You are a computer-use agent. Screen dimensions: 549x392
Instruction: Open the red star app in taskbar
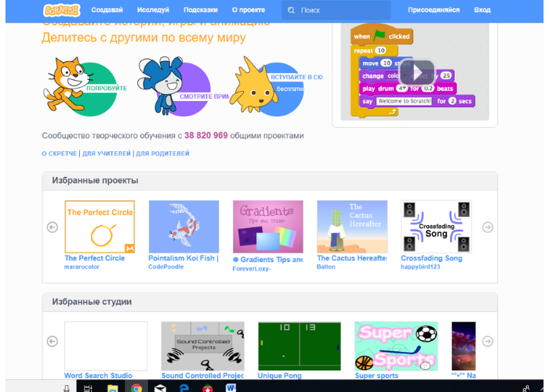tap(208, 388)
